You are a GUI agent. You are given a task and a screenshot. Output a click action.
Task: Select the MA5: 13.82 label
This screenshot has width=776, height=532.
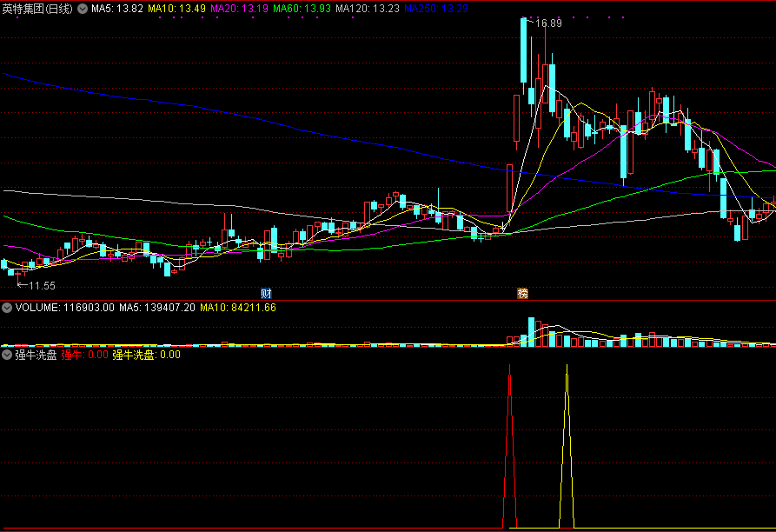116,9
